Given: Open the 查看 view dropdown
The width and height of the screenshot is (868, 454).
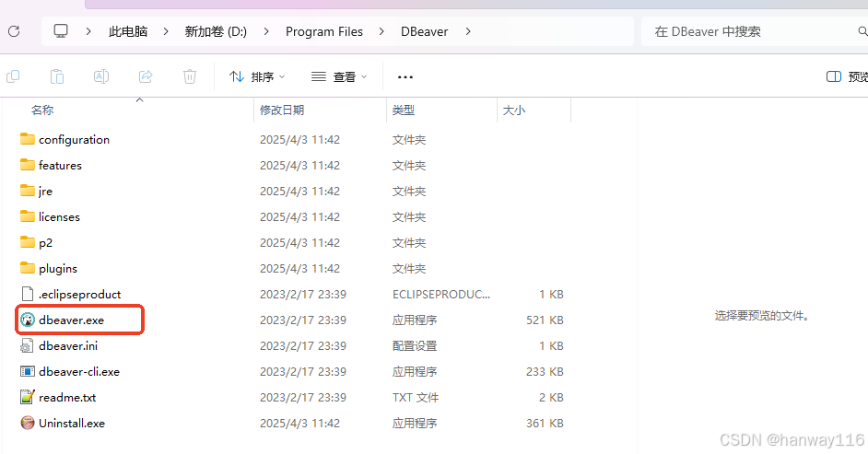Looking at the screenshot, I should pos(339,76).
